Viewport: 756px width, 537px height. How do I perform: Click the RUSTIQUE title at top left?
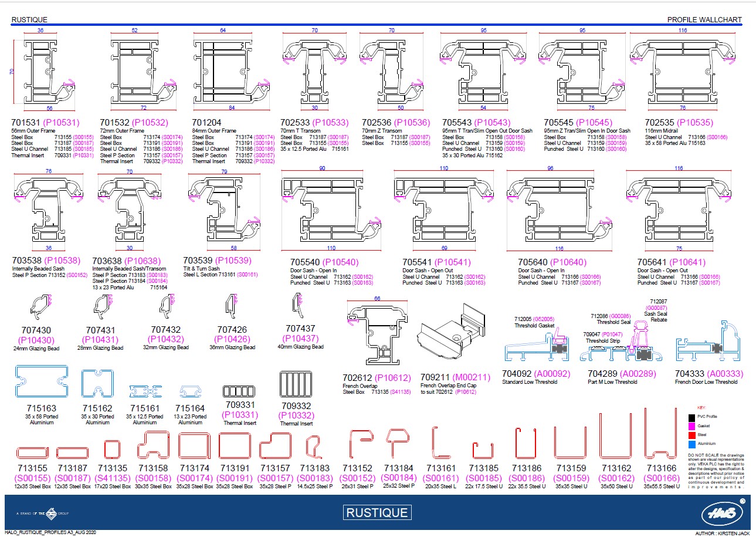(29, 19)
